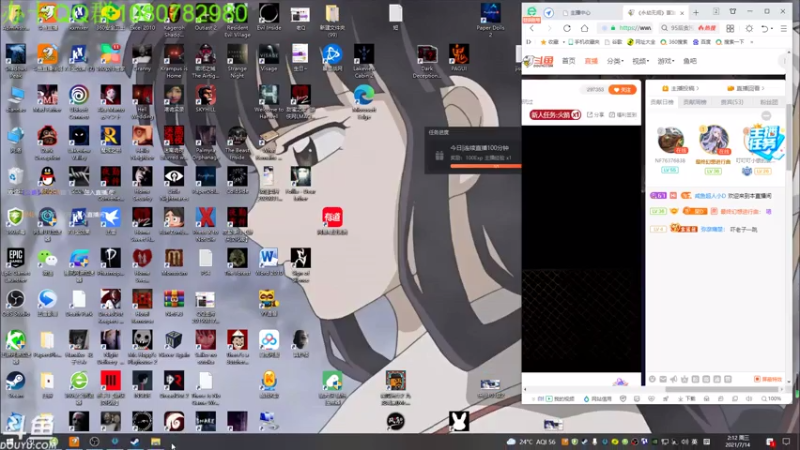Open the Visage game shortcut
This screenshot has width=800, height=450.
pyautogui.click(x=269, y=58)
